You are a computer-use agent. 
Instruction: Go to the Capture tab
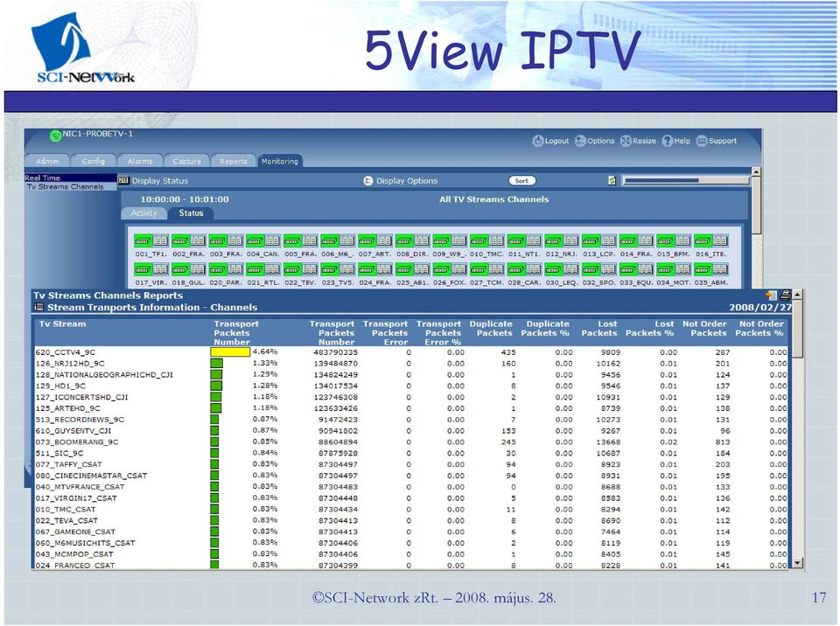click(x=187, y=161)
